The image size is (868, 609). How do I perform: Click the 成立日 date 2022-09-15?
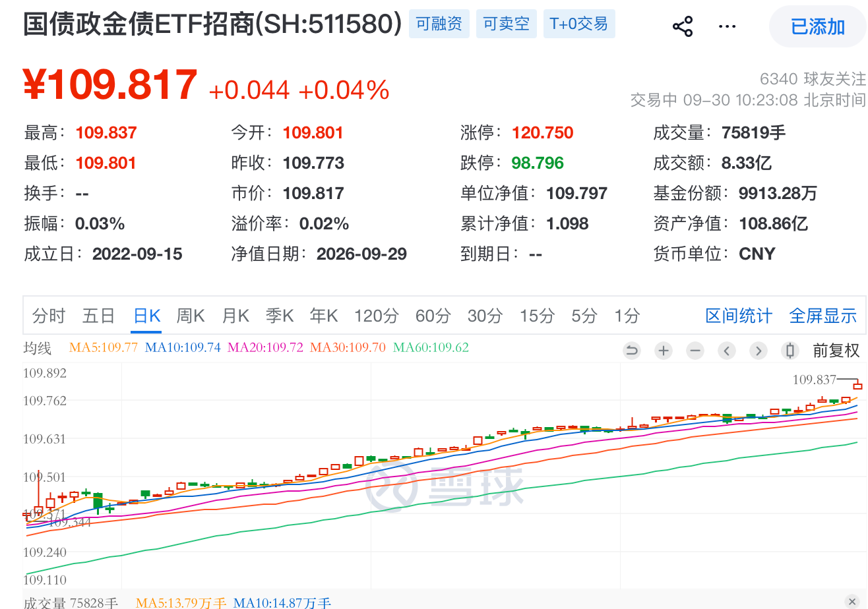tap(137, 254)
